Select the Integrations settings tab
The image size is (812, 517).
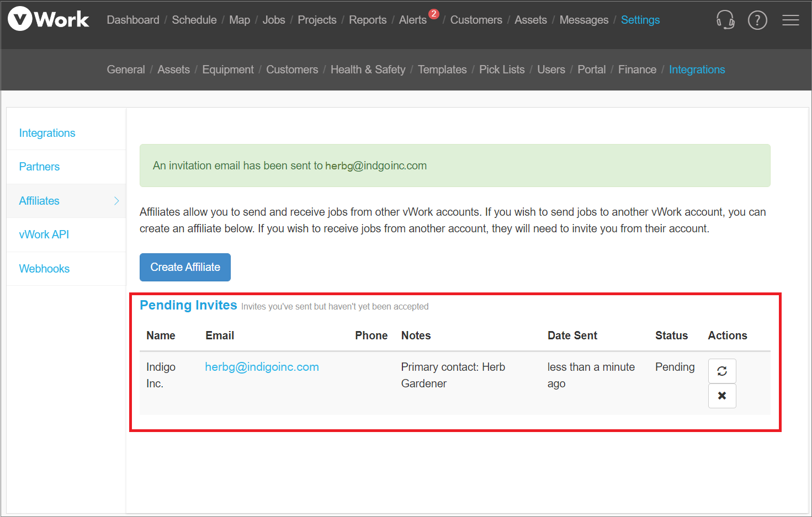click(697, 70)
